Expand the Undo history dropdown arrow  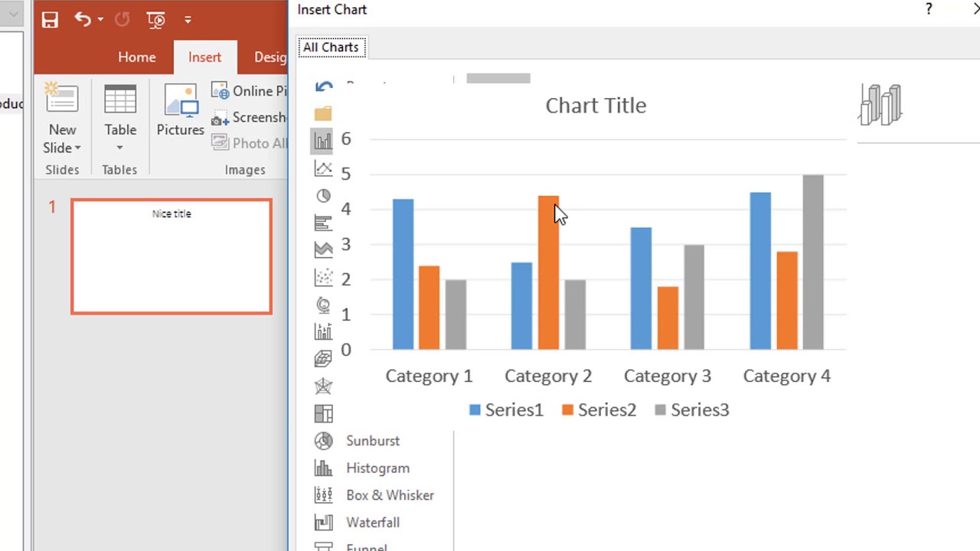tap(100, 20)
